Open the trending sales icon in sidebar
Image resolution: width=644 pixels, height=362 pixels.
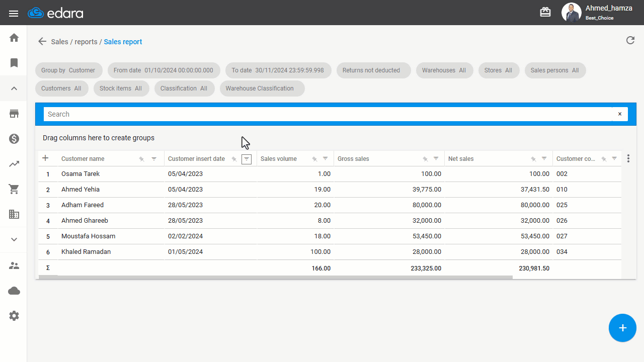(14, 164)
